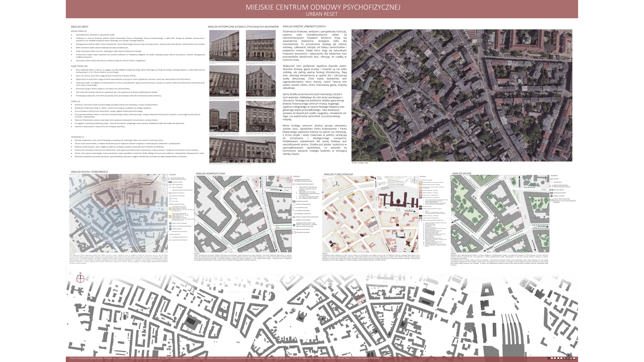Click the compass rose on the Analiza Funkcjonalna map
Screen dimensions: 644x362
415,181
